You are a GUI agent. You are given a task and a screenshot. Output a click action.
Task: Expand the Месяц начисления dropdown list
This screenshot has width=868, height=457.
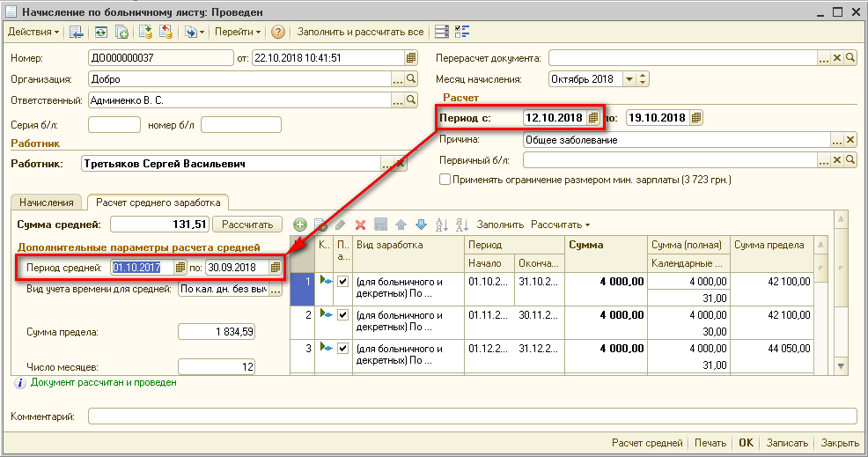pyautogui.click(x=629, y=79)
